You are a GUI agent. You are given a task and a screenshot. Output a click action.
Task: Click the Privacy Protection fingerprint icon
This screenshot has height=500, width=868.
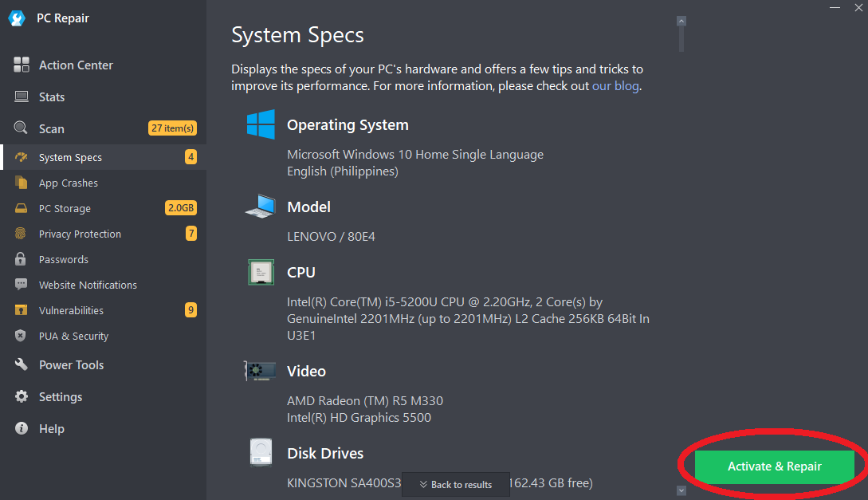[x=21, y=234]
